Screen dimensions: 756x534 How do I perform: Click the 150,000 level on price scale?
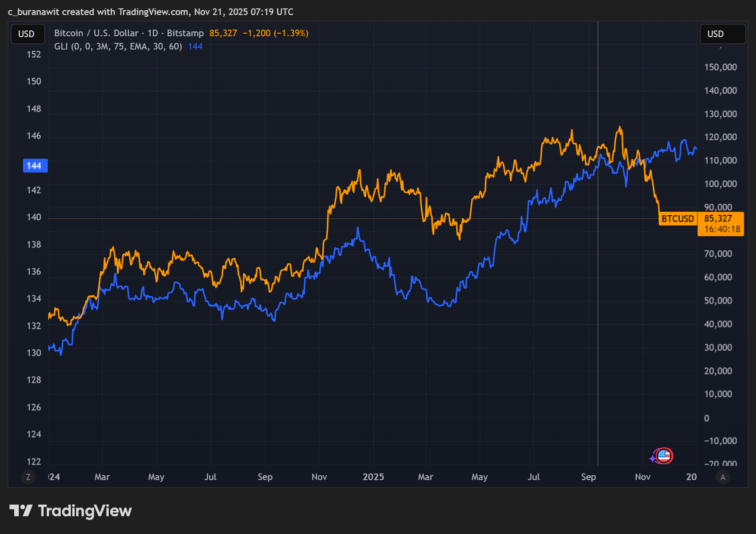tap(720, 67)
